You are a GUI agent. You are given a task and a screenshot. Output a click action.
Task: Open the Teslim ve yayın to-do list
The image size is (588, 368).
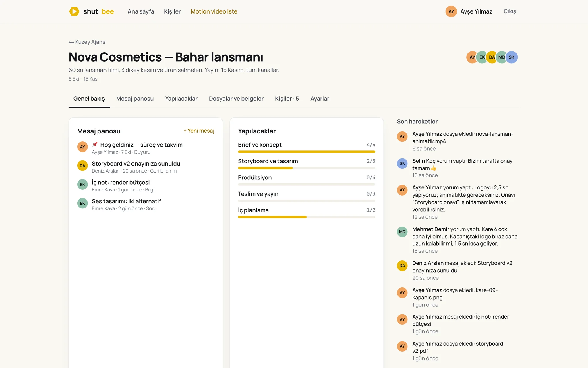point(258,194)
